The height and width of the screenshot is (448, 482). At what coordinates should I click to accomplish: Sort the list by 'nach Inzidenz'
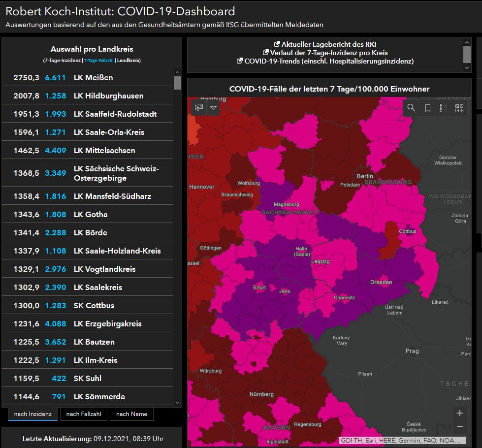pyautogui.click(x=32, y=414)
